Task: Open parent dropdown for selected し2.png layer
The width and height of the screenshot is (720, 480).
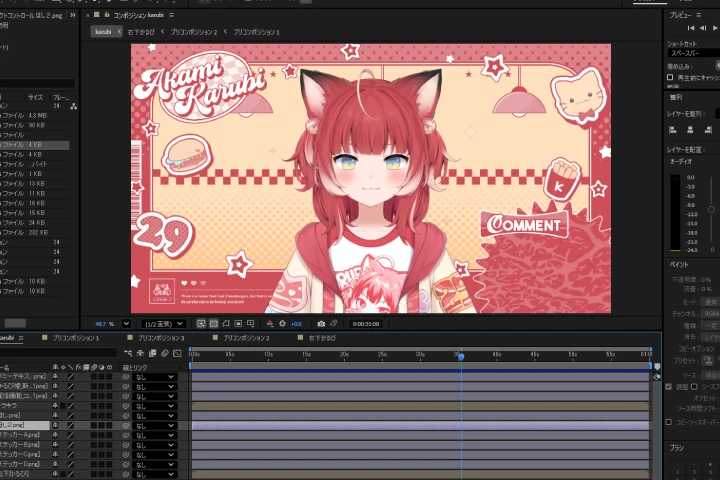Action: click(x=155, y=425)
